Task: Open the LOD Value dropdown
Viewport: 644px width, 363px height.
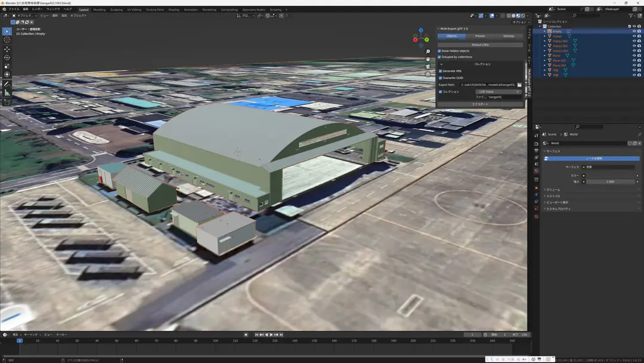Action: [499, 92]
